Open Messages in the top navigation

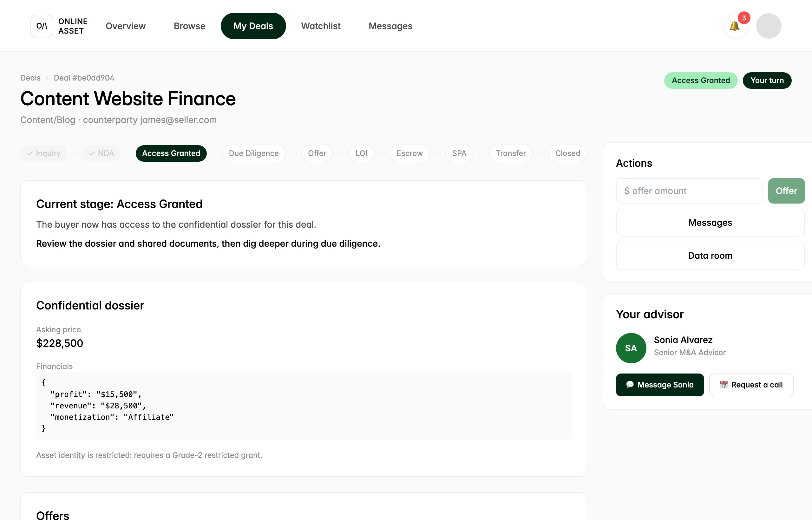click(390, 26)
